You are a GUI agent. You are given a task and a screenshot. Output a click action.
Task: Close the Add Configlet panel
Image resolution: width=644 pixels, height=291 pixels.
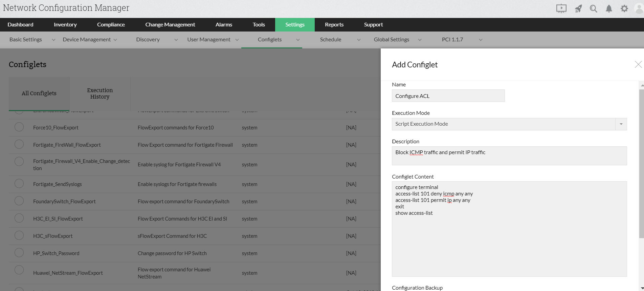(x=638, y=64)
